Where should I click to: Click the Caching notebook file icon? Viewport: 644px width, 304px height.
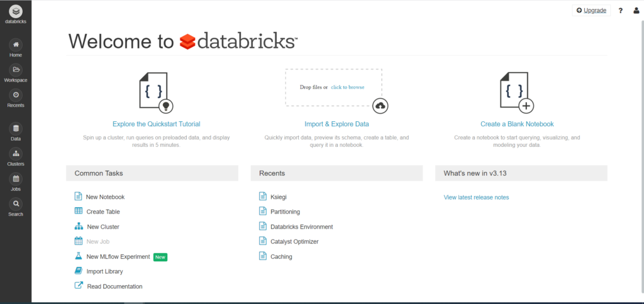point(263,256)
